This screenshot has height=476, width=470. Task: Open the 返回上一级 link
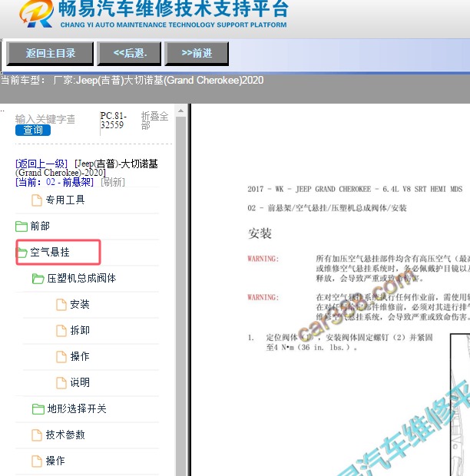click(41, 164)
